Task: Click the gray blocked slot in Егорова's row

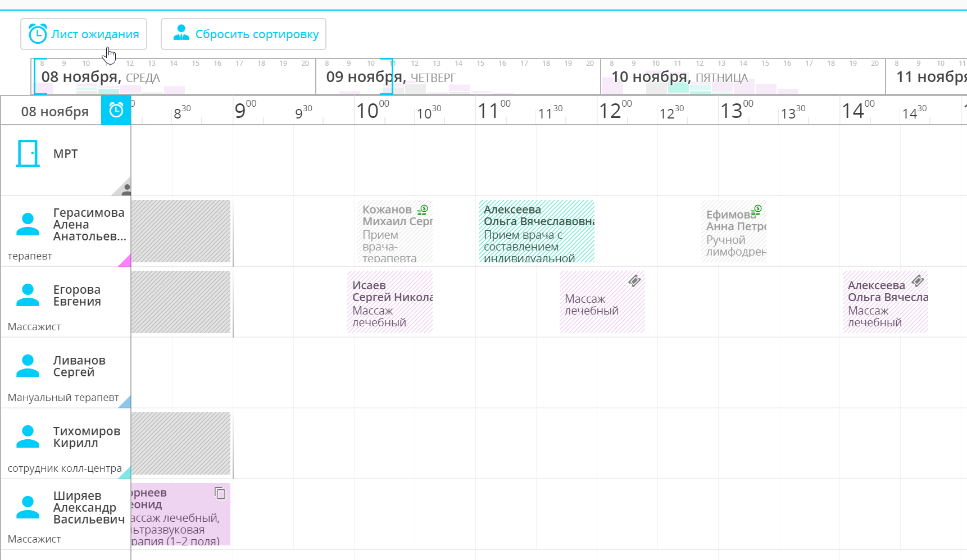Action: point(181,302)
